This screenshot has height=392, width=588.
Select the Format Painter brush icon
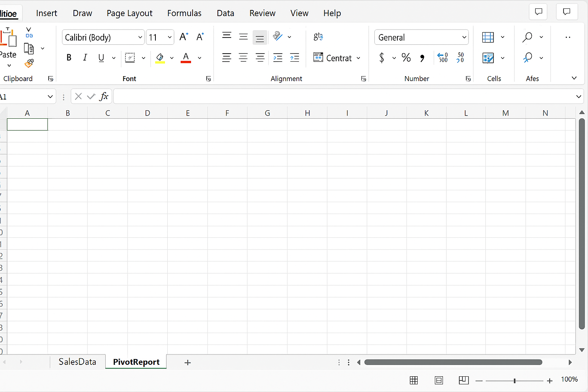tap(29, 63)
